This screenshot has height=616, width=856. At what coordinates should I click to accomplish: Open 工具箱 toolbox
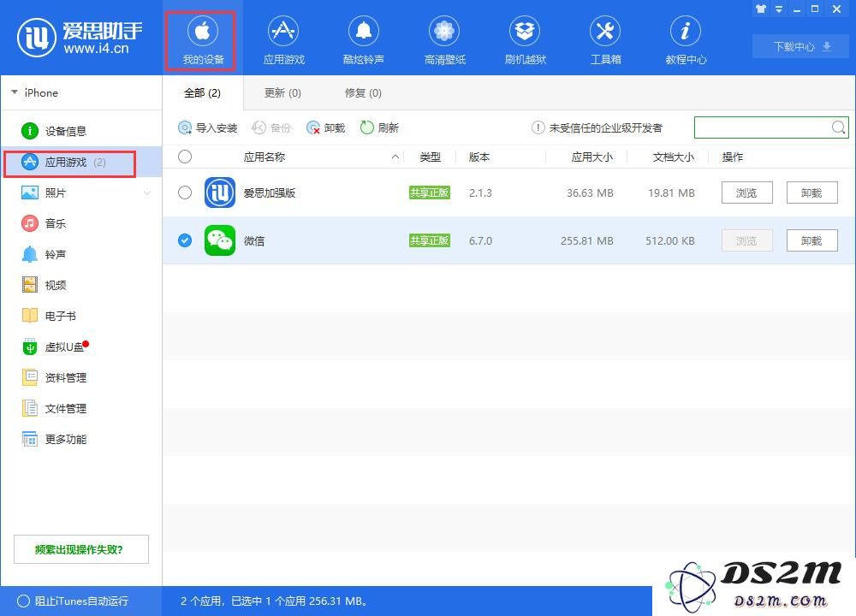(x=605, y=41)
